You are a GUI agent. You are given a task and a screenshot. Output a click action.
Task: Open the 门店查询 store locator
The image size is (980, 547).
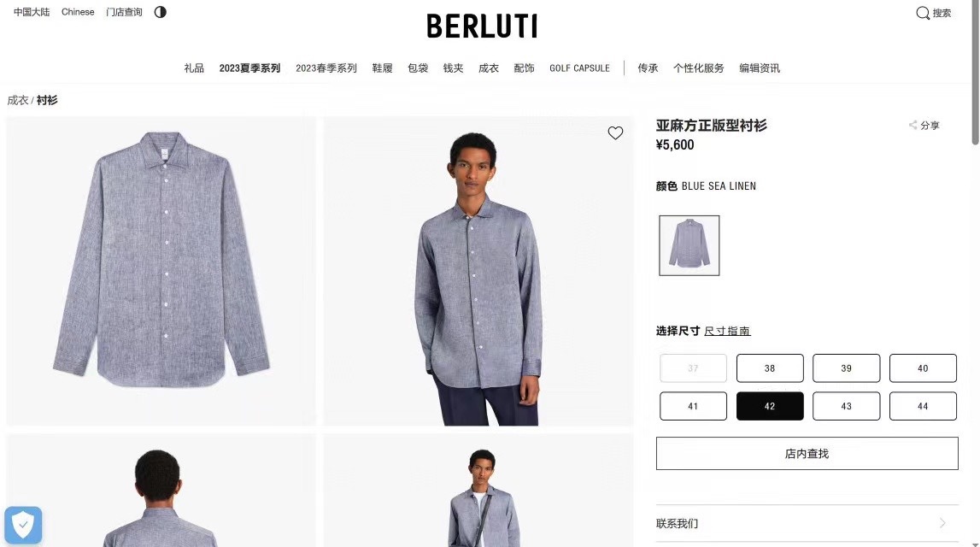124,12
